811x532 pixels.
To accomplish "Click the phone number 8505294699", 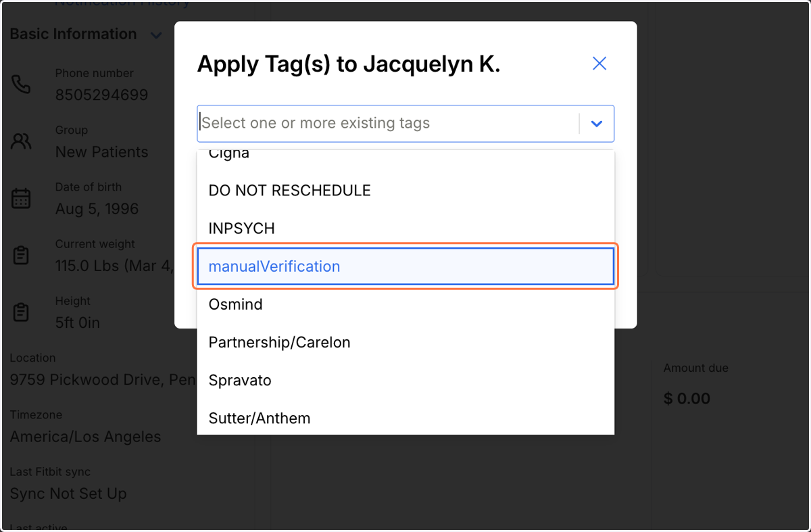I will (x=101, y=95).
